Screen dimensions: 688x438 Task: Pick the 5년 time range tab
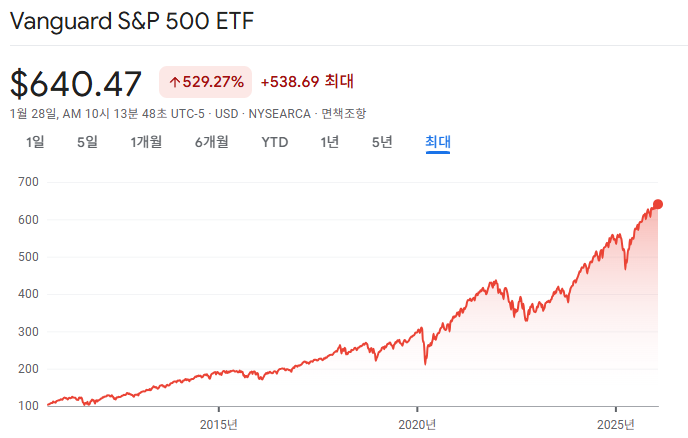[382, 142]
